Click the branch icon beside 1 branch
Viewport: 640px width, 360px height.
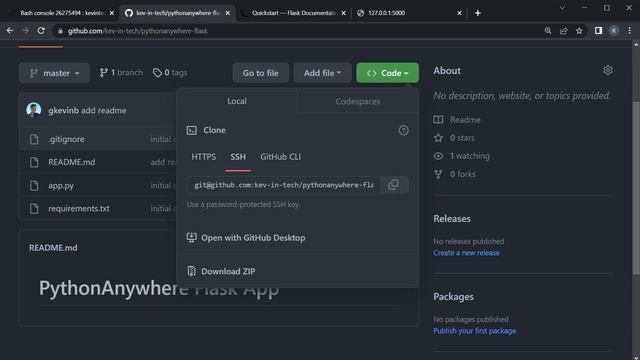coord(104,73)
